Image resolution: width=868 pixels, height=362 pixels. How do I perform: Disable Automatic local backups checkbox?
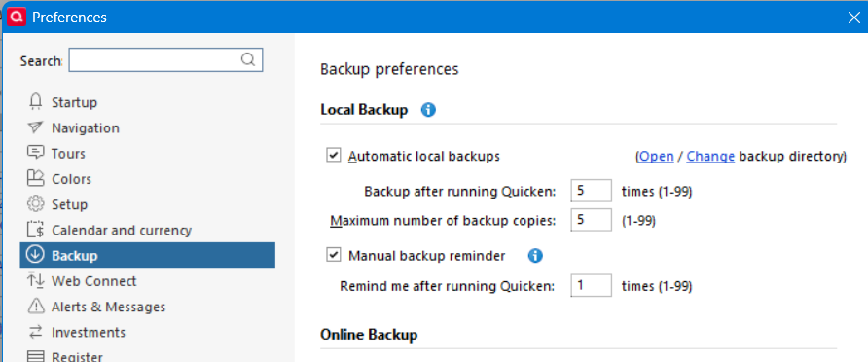[x=334, y=155]
